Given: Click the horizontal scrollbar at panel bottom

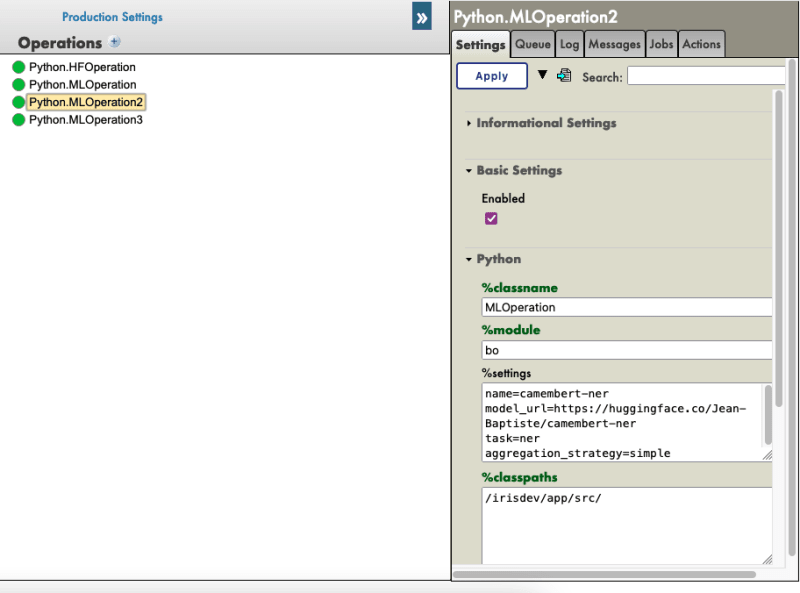Looking at the screenshot, I should 604,574.
